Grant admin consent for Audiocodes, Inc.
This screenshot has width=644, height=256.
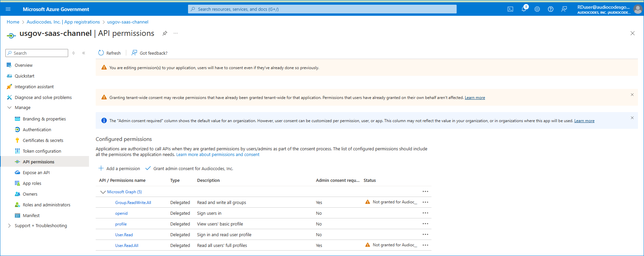point(189,168)
